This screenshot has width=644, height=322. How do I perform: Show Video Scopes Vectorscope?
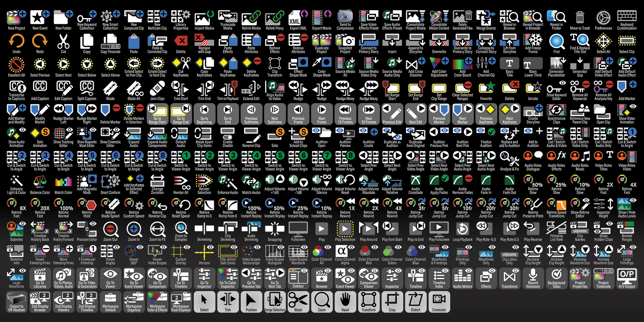[251, 255]
